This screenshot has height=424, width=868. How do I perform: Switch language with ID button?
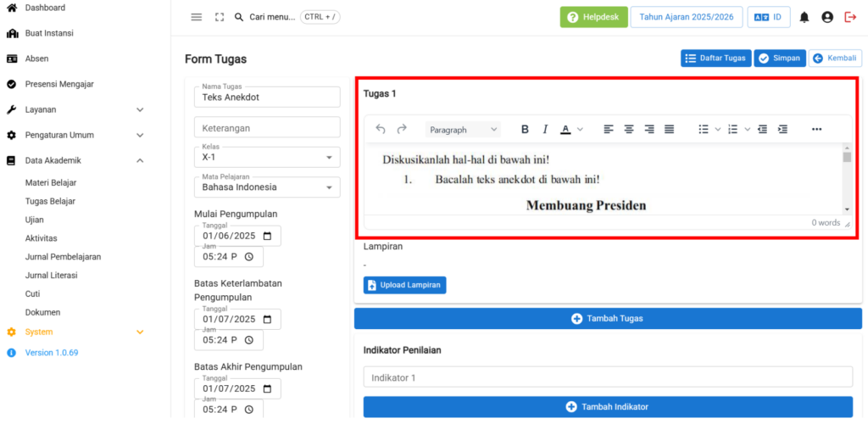[768, 17]
